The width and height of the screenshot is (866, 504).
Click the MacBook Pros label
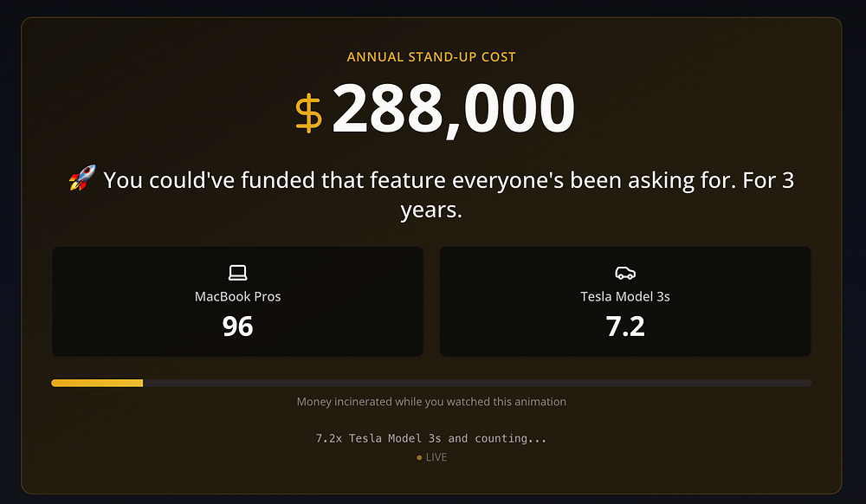point(237,296)
